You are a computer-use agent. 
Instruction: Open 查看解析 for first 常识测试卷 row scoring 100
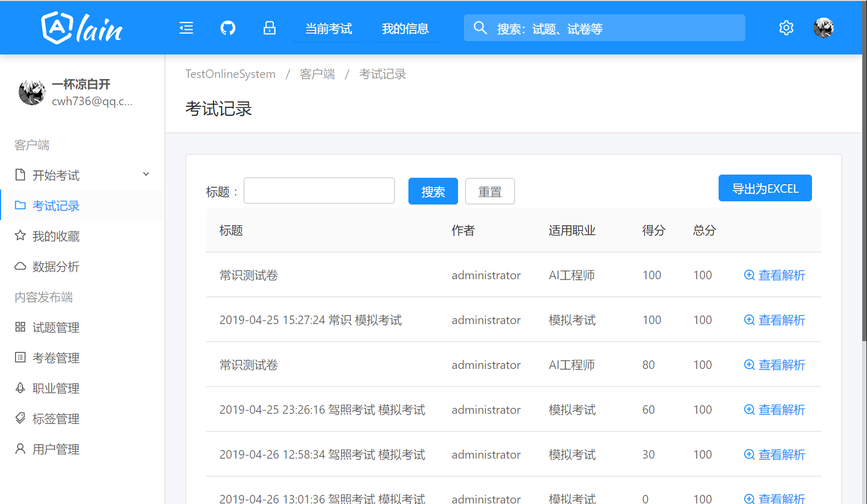pos(775,275)
